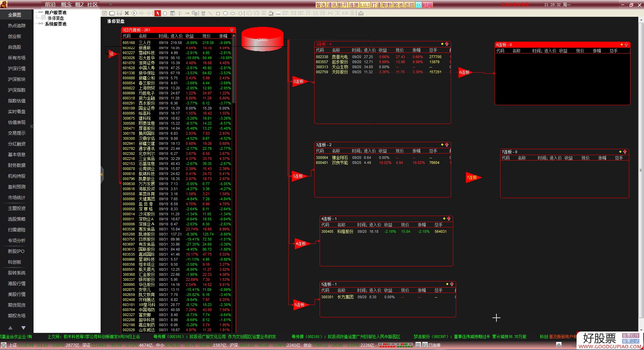644x350 pixels.
Task: Select the text T tool
Action: pos(203,13)
